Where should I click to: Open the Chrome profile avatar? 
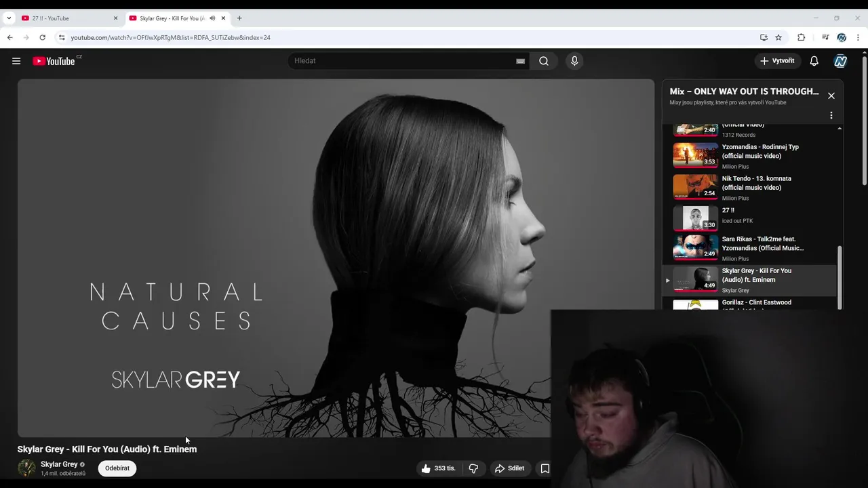pos(842,37)
